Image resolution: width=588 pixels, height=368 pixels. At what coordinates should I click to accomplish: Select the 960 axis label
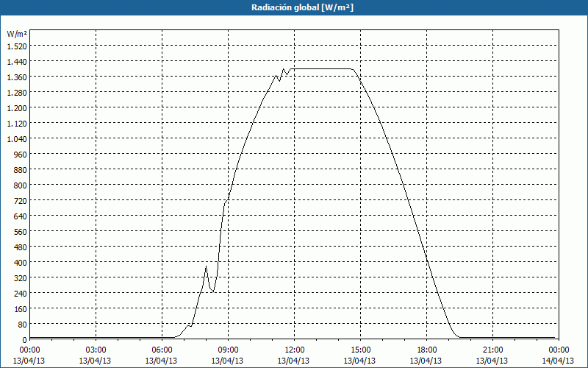click(x=21, y=155)
